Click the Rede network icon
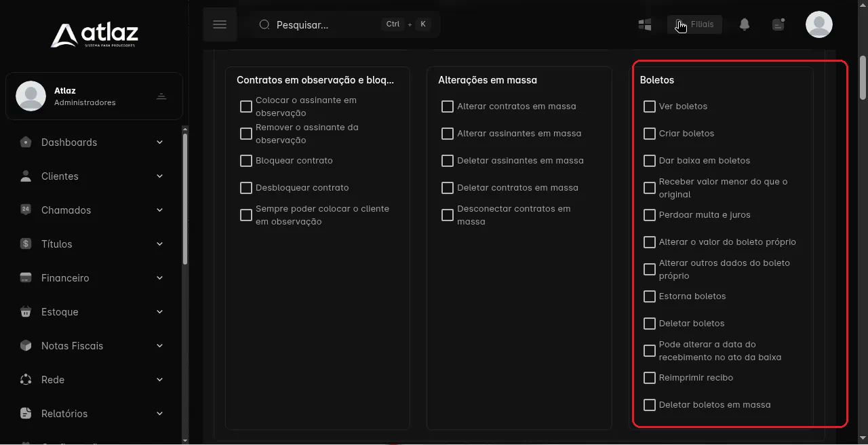The width and height of the screenshot is (868, 445). coord(26,379)
